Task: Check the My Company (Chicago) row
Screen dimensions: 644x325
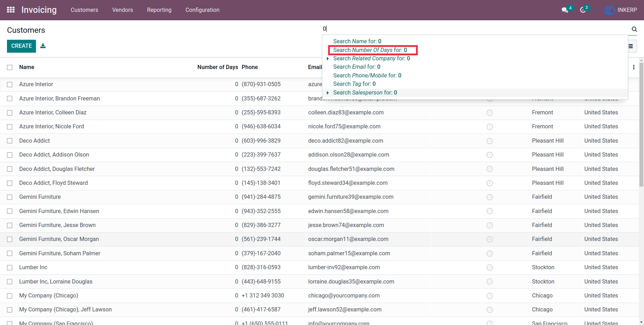Action: [x=10, y=296]
